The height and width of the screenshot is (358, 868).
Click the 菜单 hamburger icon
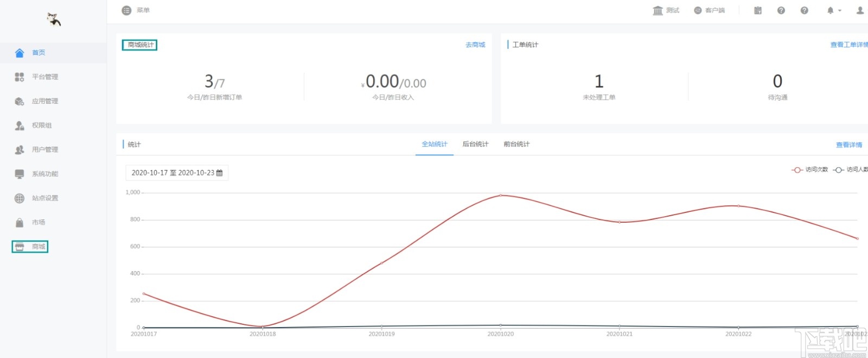[126, 10]
